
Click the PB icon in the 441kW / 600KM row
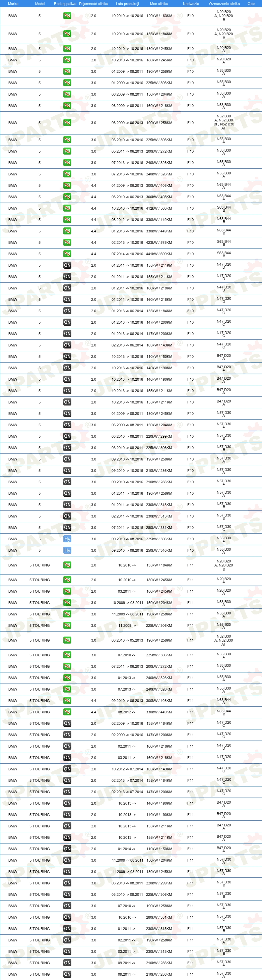pos(67,254)
